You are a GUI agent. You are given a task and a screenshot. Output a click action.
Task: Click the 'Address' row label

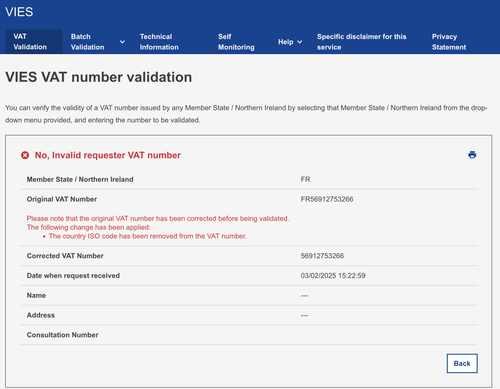[41, 315]
